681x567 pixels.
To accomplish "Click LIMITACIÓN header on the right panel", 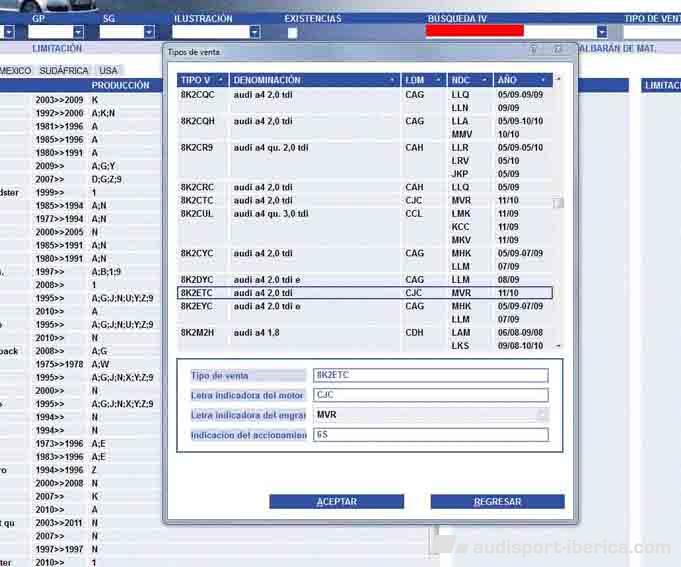I will pos(662,85).
